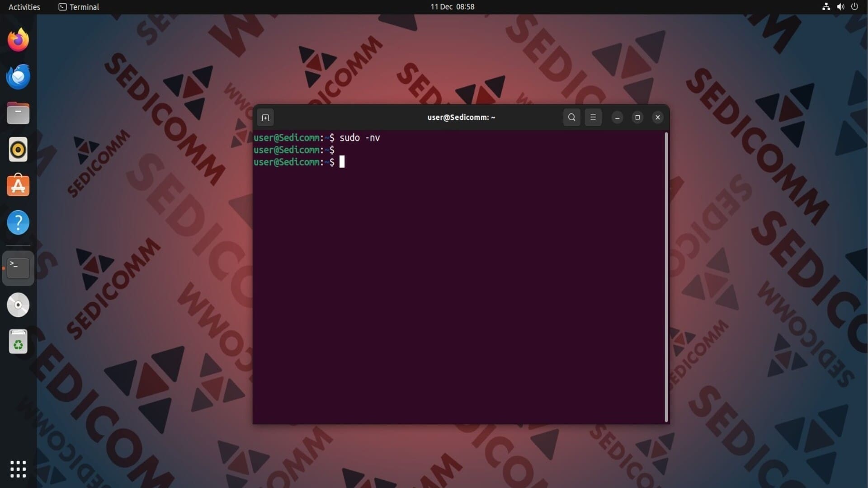868x488 pixels.
Task: Select Terminal icon in the dock
Action: pyautogui.click(x=18, y=268)
